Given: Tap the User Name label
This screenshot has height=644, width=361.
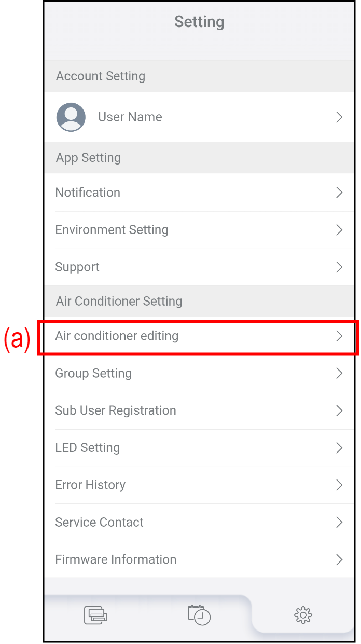Looking at the screenshot, I should tap(130, 117).
